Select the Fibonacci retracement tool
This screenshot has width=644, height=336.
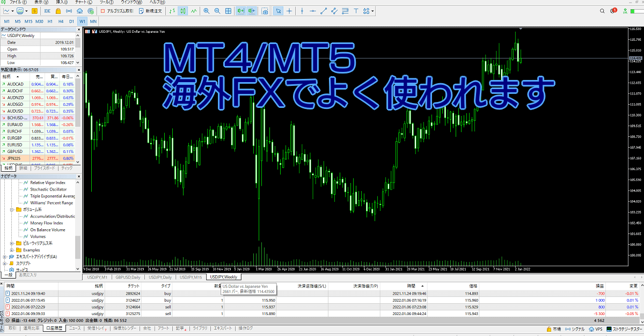[x=345, y=11]
